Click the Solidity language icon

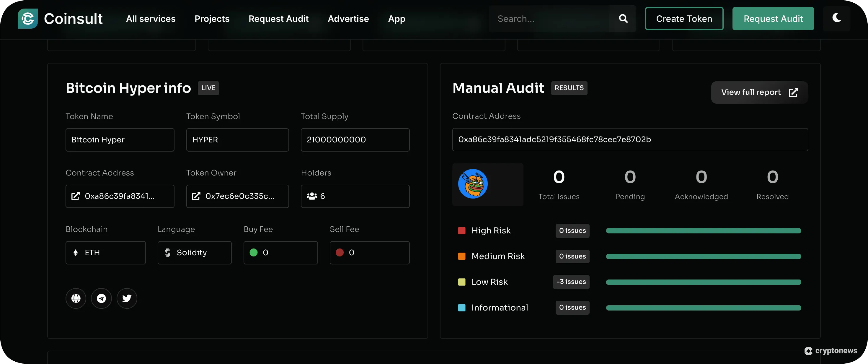[169, 252]
